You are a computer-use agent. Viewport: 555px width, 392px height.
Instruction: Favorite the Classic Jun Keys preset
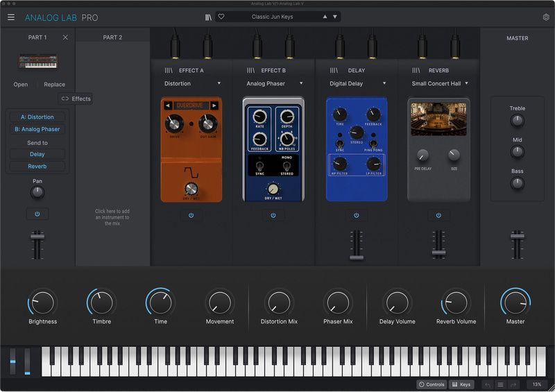click(221, 17)
